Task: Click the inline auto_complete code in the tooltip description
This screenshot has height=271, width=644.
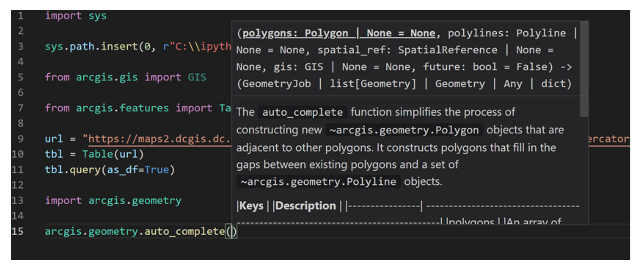Action: (302, 112)
